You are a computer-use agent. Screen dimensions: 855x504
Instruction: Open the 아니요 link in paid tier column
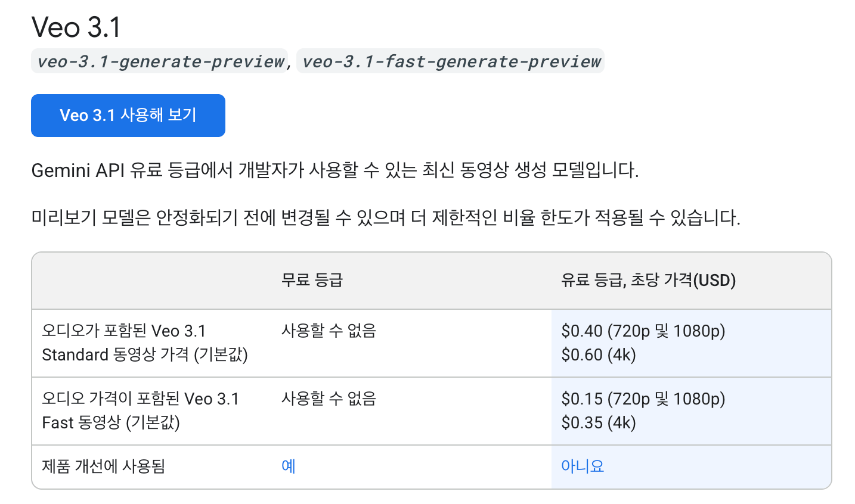point(583,466)
